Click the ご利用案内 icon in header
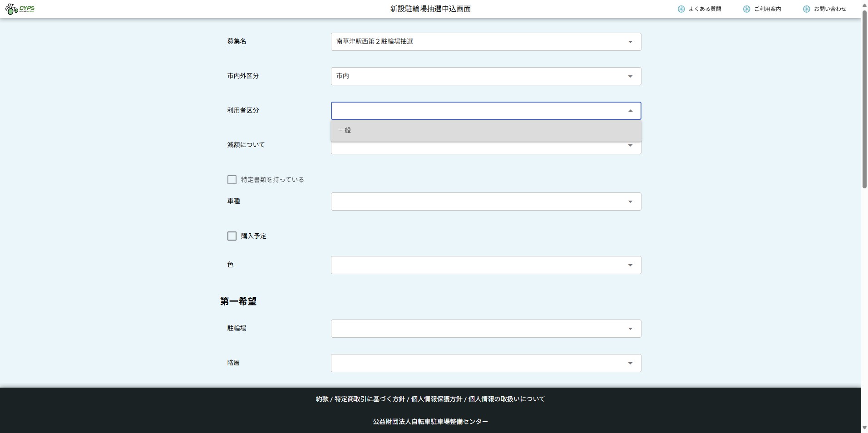 pos(746,9)
